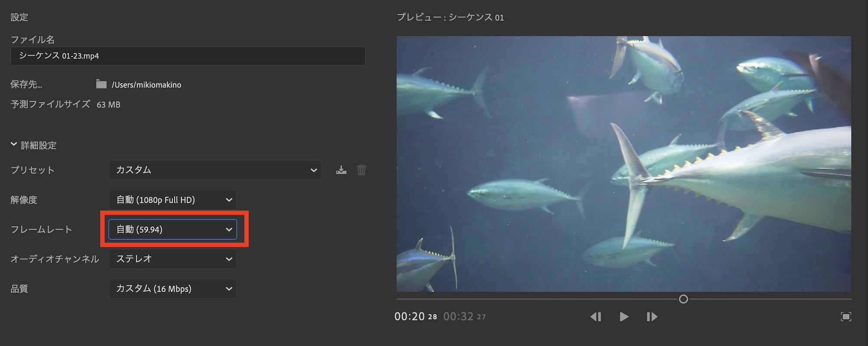Click the 品質 label

[20, 289]
